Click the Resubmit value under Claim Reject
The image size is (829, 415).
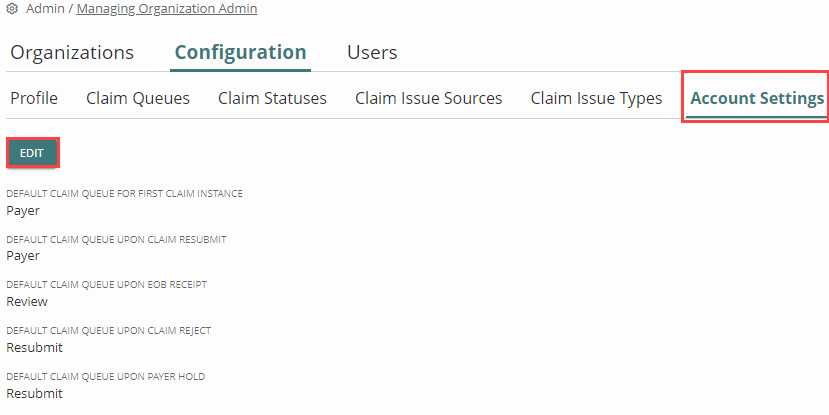click(x=34, y=347)
